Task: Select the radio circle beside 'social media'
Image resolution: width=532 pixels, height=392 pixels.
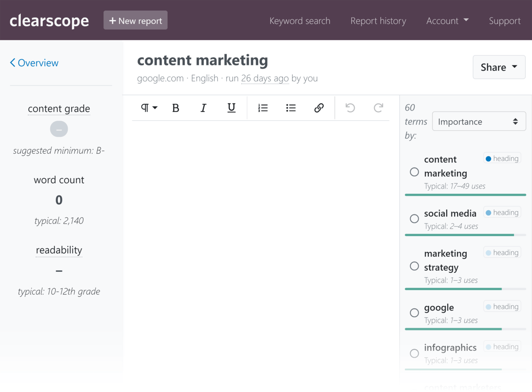Action: pos(414,218)
